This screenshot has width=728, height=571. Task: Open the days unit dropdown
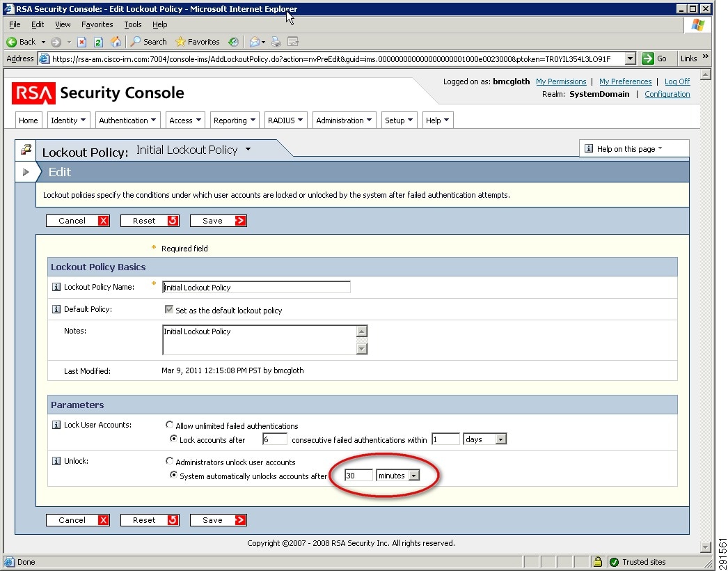coord(500,439)
